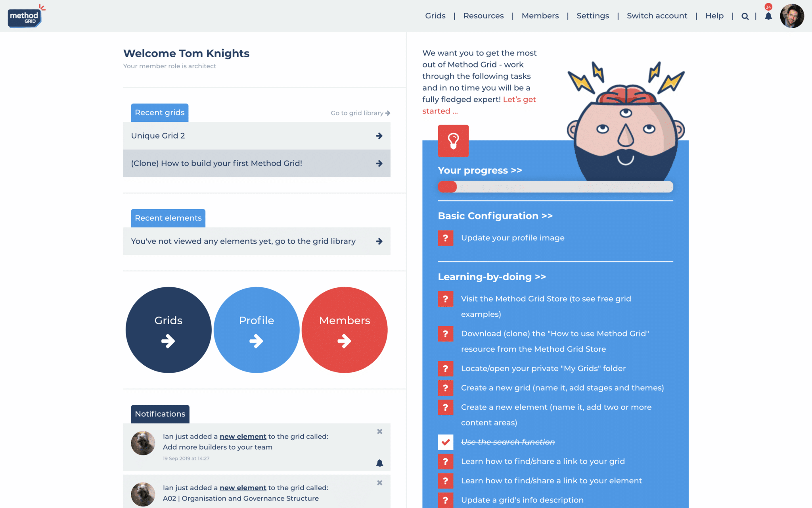Open Learn how to share grid link task

(x=543, y=462)
